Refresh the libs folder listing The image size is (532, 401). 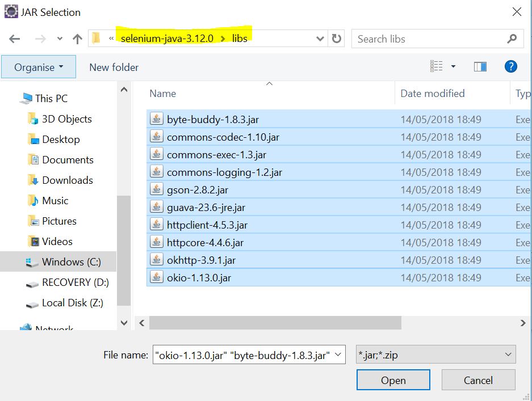point(337,39)
